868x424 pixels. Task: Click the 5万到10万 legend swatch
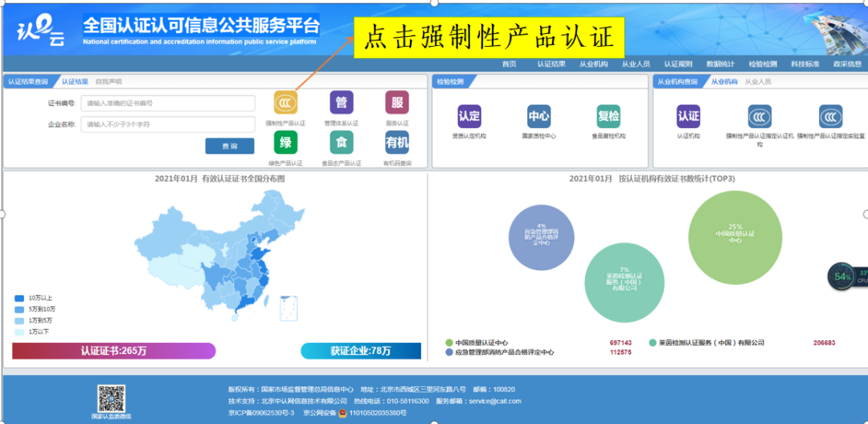pyautogui.click(x=19, y=309)
